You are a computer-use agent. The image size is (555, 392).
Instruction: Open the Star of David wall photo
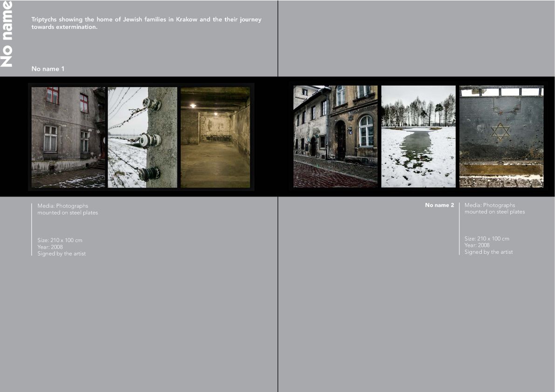(501, 136)
